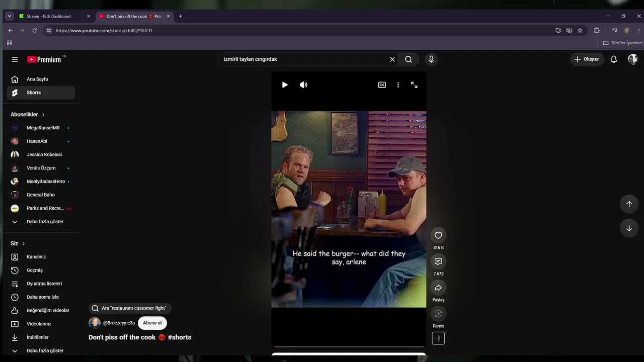
Task: Play the Shorts video
Action: pyautogui.click(x=285, y=85)
